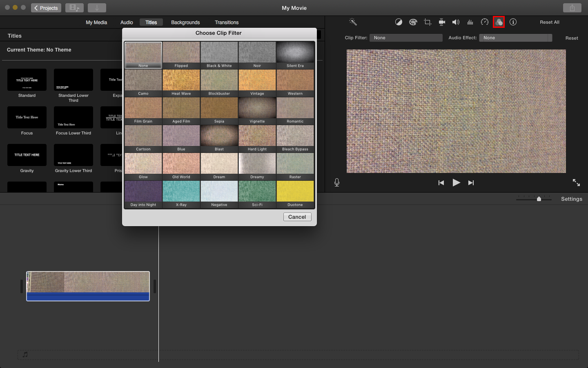Click the Reset All button
The image size is (588, 368).
pyautogui.click(x=550, y=22)
